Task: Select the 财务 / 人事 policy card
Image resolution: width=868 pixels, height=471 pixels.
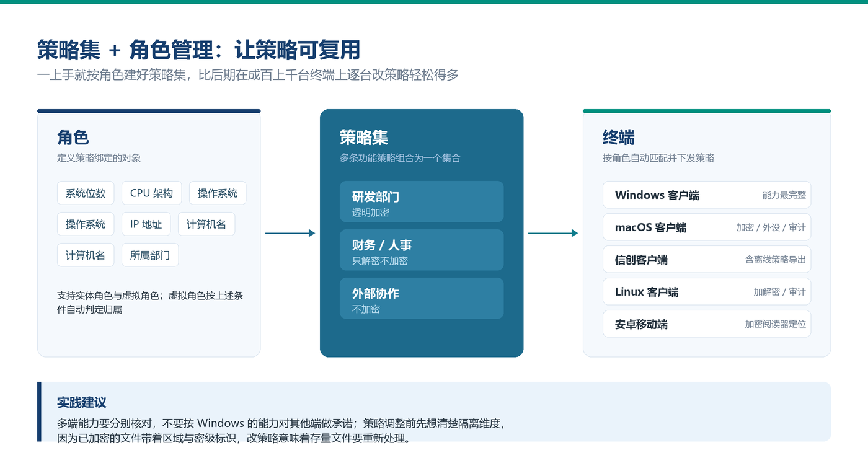Action: (x=422, y=250)
